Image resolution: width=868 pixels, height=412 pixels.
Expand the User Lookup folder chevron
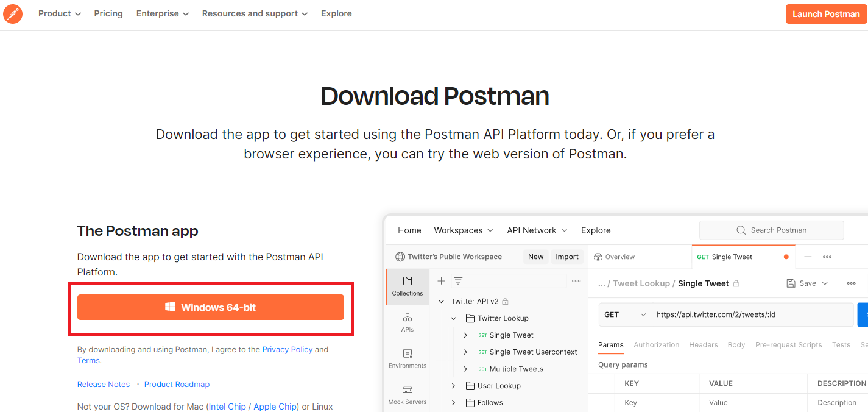point(453,386)
